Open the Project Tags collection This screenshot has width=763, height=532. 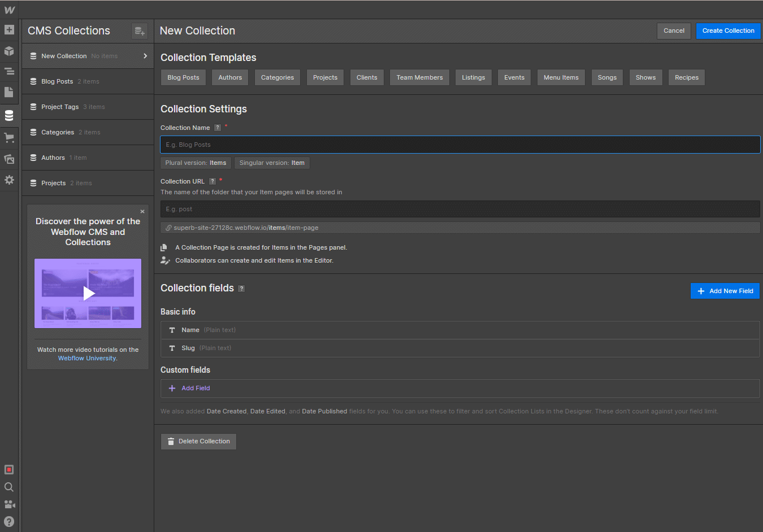click(88, 107)
